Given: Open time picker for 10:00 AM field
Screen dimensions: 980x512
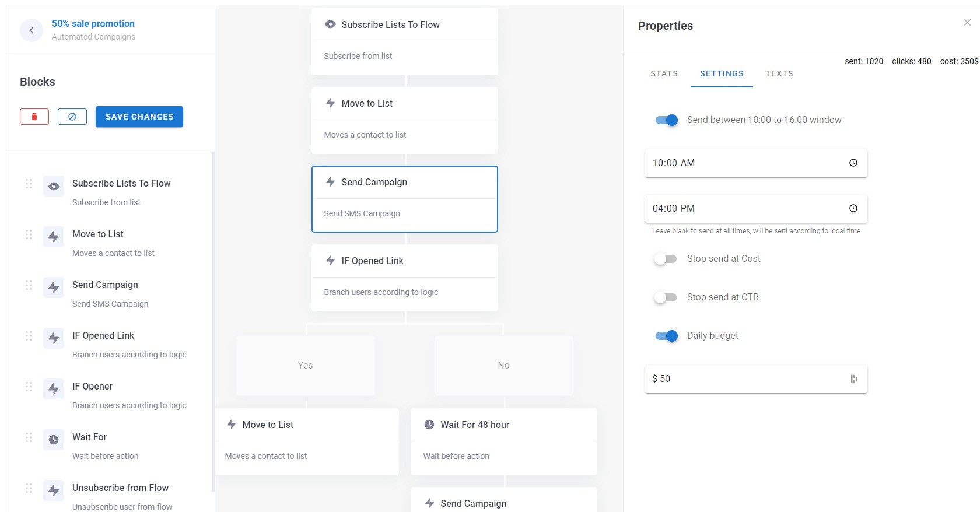Looking at the screenshot, I should tap(853, 163).
